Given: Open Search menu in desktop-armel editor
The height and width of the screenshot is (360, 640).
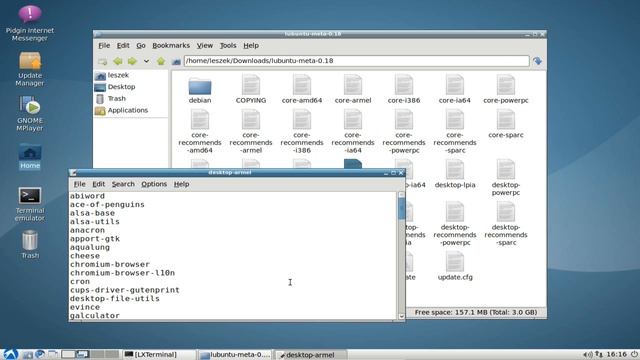Looking at the screenshot, I should click(123, 184).
